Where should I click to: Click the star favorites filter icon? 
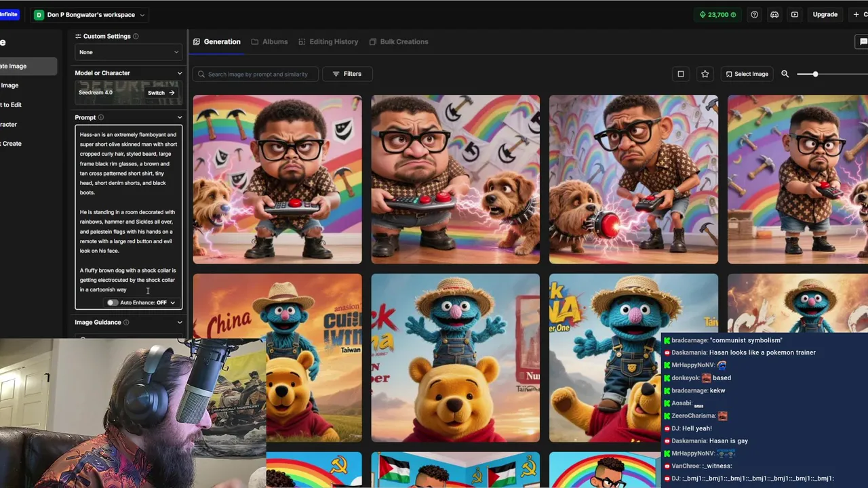(x=705, y=74)
